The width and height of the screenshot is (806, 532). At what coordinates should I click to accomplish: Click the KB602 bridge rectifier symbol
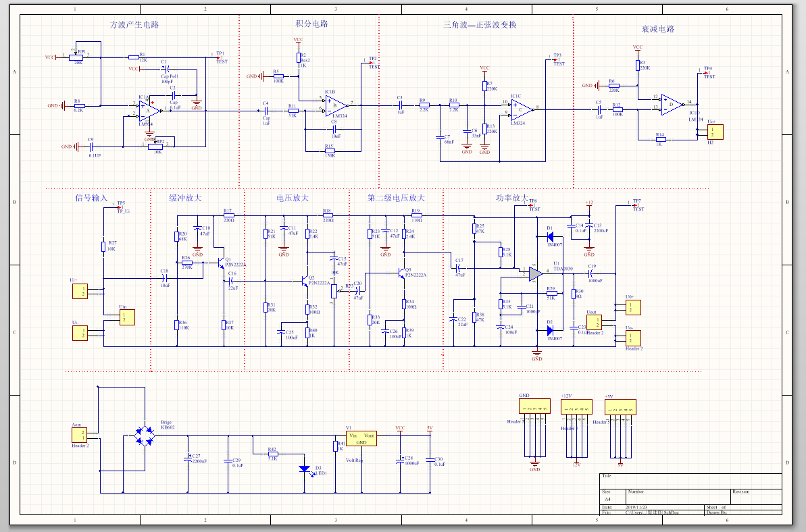click(x=145, y=435)
